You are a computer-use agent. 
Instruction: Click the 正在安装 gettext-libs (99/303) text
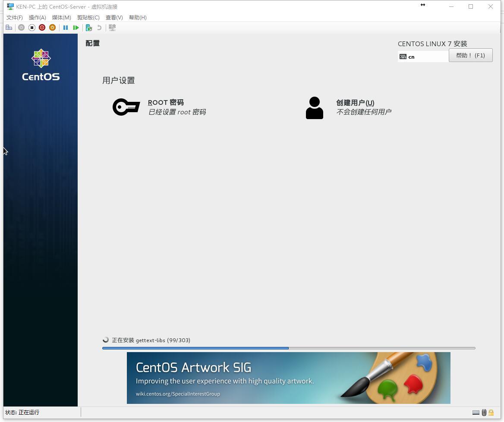(151, 340)
